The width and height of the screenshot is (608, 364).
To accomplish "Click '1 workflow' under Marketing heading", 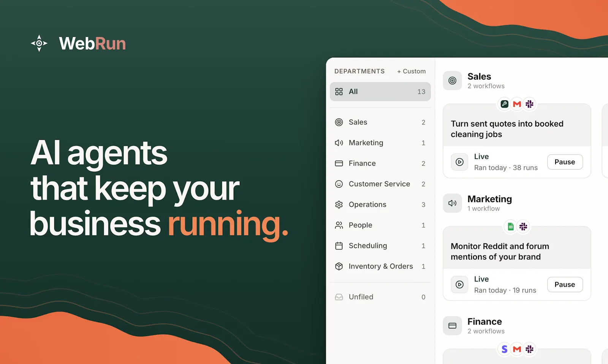I will click(x=483, y=209).
